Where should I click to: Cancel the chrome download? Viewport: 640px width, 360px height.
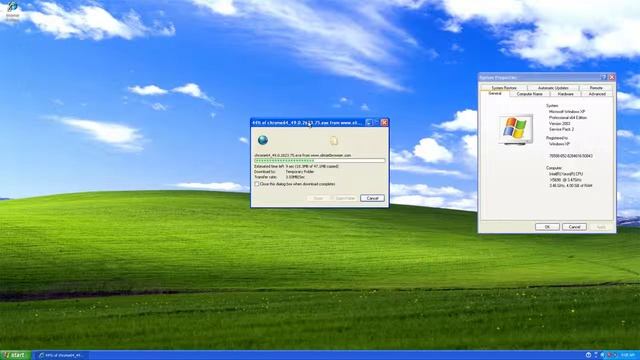coord(372,198)
